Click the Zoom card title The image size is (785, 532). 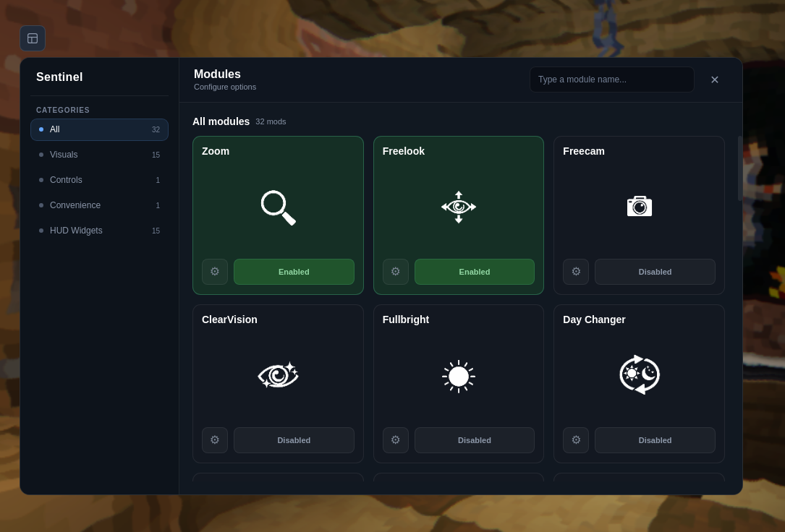click(216, 151)
